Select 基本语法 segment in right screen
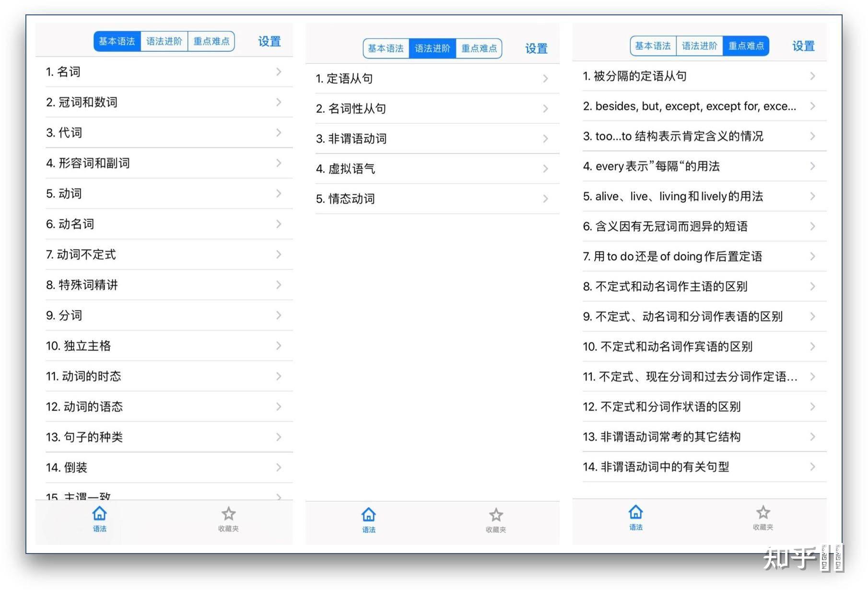Screen dimensions: 868x590 (653, 46)
